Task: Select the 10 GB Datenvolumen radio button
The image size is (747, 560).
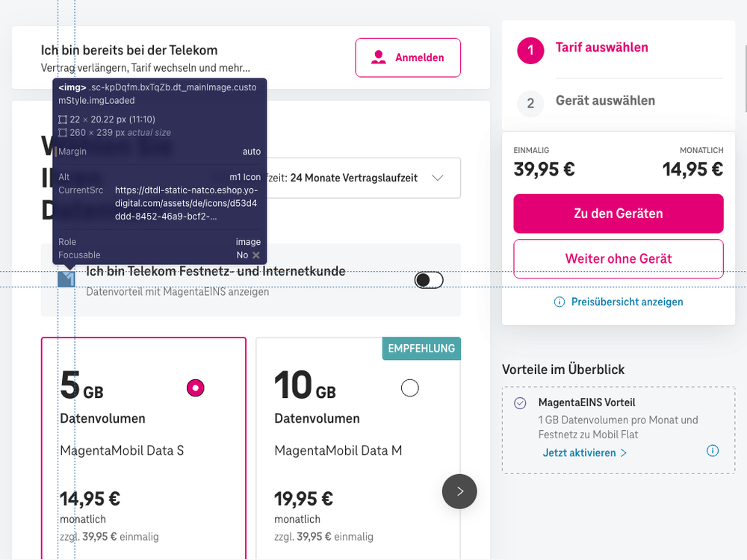Action: pyautogui.click(x=409, y=388)
